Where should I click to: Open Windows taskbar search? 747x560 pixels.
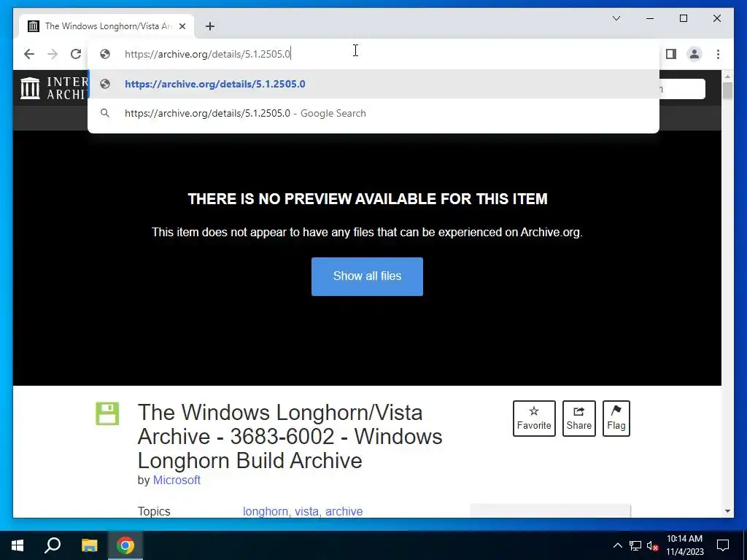[x=53, y=545]
